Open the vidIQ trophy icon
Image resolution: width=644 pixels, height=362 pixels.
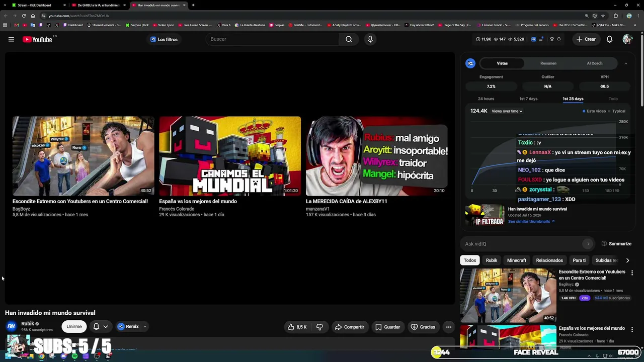point(551,39)
